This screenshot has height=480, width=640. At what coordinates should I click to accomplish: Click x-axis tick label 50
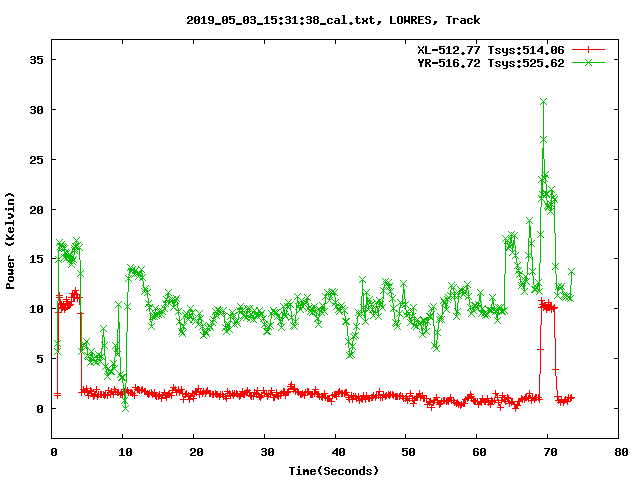point(408,452)
